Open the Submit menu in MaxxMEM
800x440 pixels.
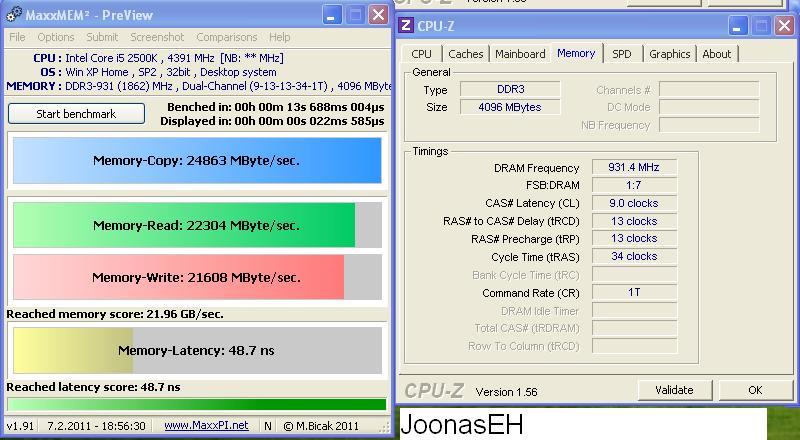(x=102, y=37)
